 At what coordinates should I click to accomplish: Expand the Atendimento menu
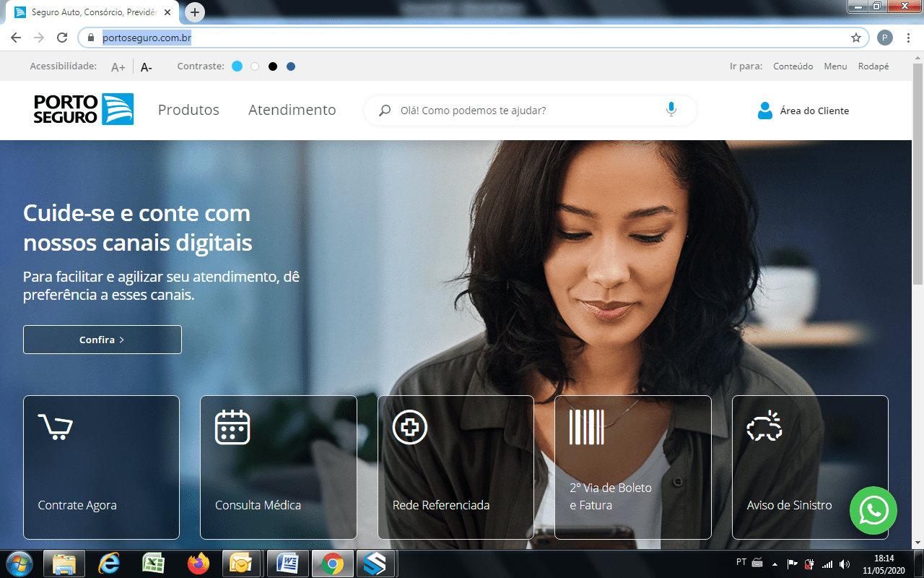pos(292,110)
